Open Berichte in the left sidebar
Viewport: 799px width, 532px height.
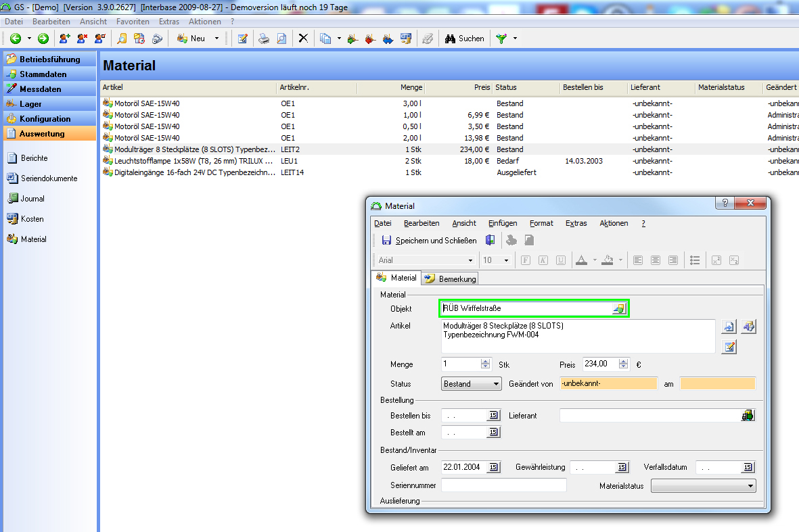[34, 158]
